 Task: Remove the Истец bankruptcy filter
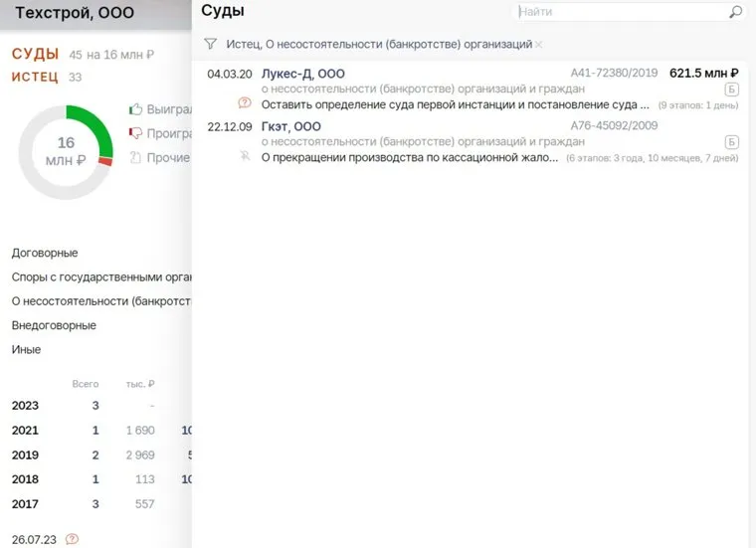tap(539, 45)
